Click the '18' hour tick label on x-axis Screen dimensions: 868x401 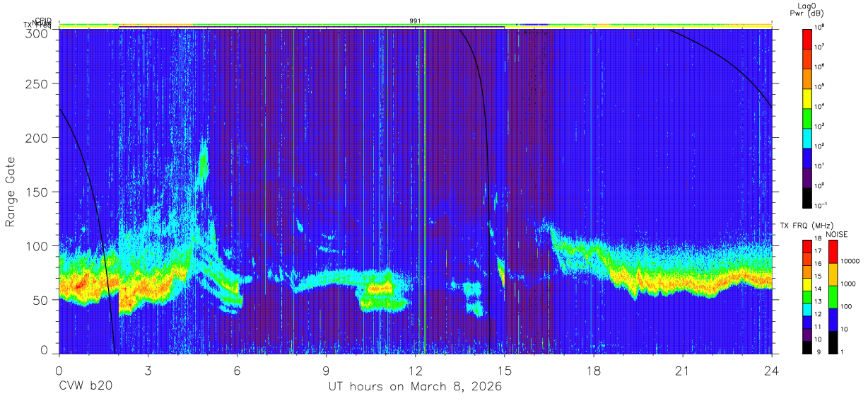point(594,370)
